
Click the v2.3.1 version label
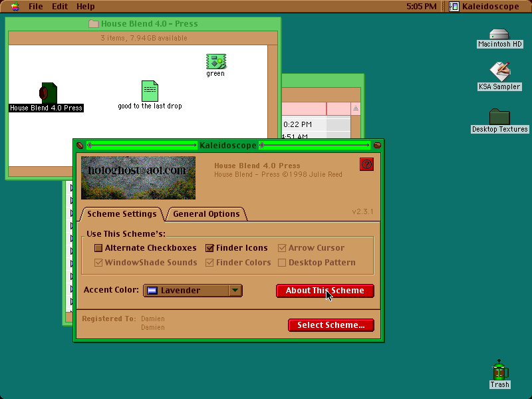pos(362,211)
